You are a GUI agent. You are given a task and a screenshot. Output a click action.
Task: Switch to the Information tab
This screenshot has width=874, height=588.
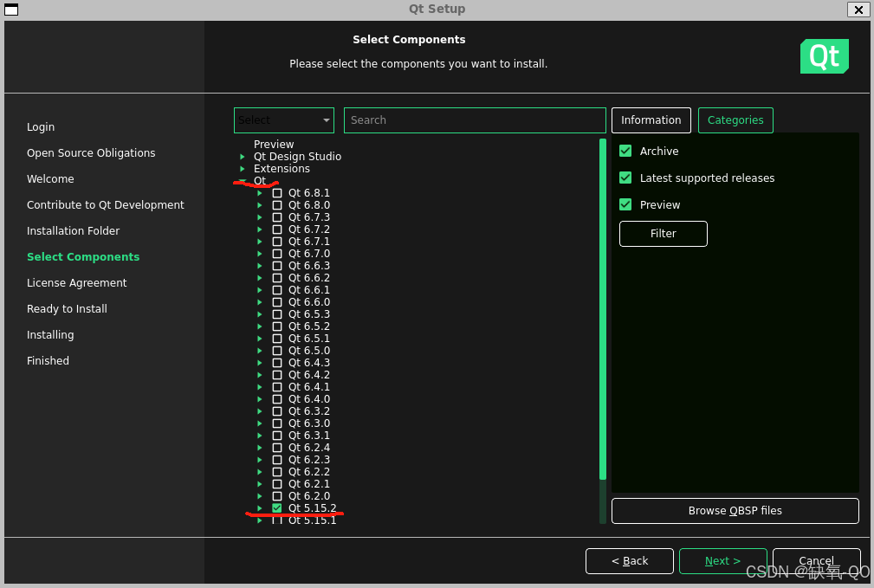(x=651, y=120)
